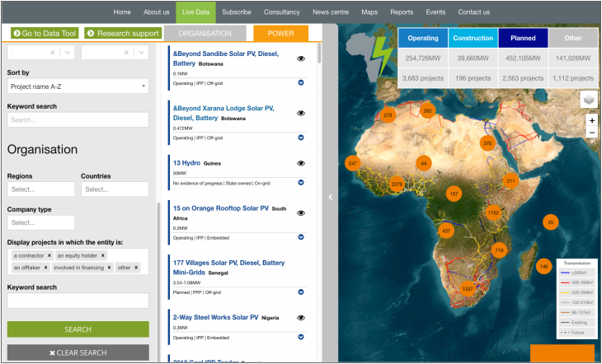Click the 262 cluster in northern Algeria
602x364 pixels.
click(428, 110)
